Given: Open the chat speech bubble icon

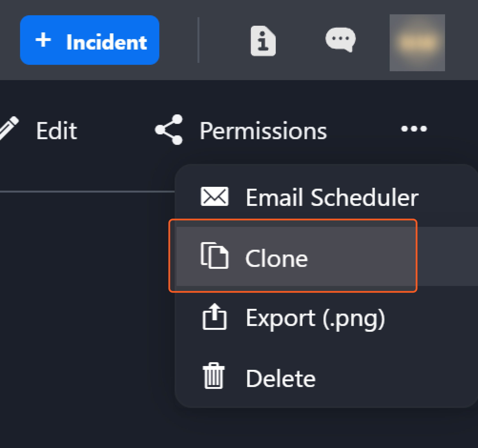Looking at the screenshot, I should pos(340,39).
